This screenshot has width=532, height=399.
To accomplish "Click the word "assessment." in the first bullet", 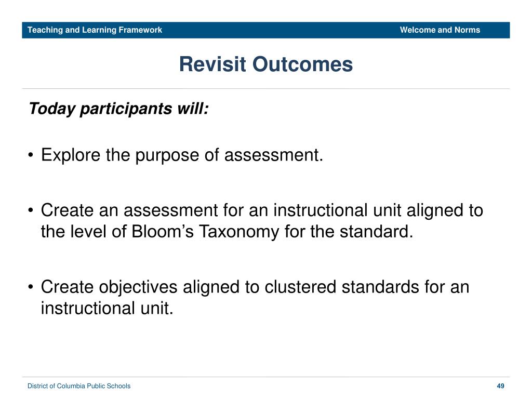I will click(x=274, y=155).
